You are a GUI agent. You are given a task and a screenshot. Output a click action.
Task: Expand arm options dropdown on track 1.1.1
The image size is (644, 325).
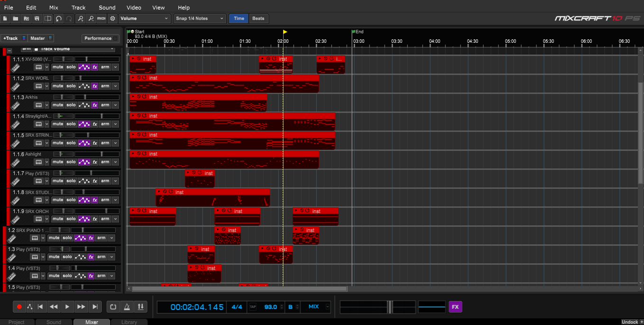pos(115,67)
